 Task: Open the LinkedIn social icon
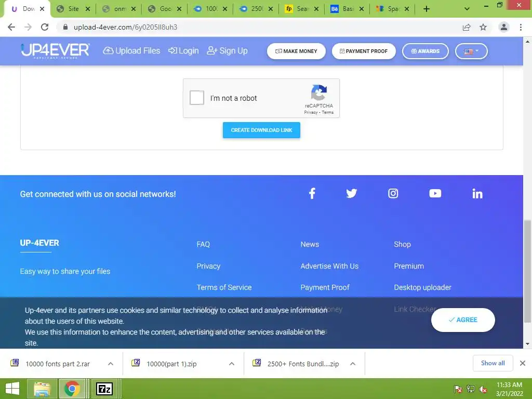[477, 194]
